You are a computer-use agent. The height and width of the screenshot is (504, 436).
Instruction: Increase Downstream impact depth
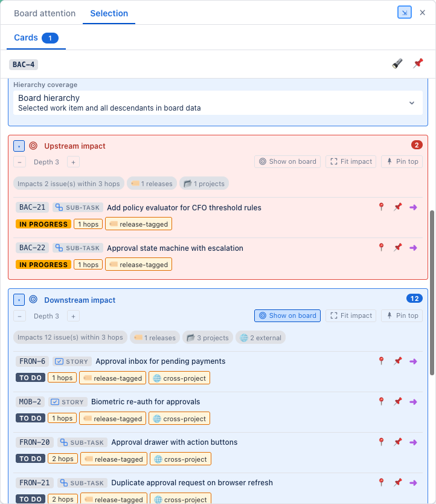point(73,316)
